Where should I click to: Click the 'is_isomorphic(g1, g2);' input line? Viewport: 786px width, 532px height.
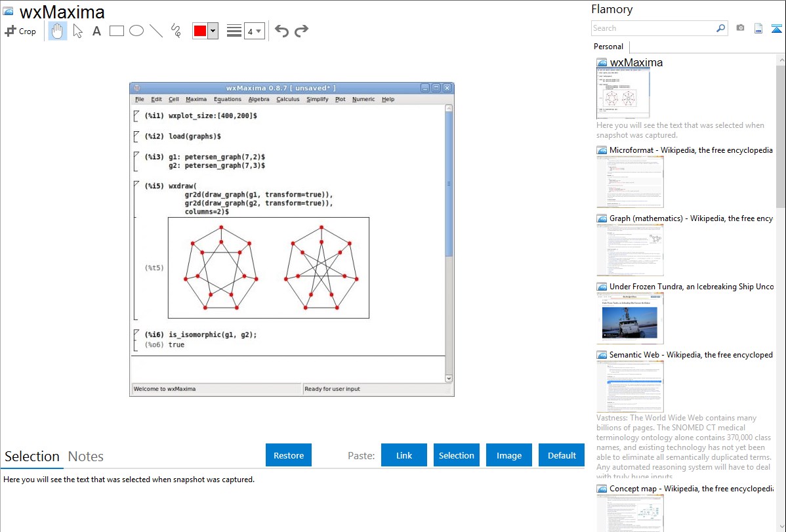pos(213,335)
